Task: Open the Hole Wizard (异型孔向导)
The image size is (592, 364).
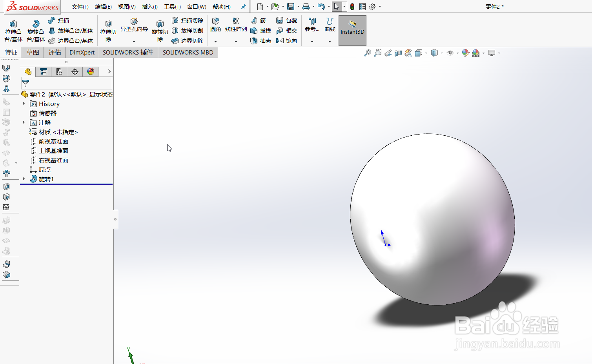Action: tap(134, 25)
